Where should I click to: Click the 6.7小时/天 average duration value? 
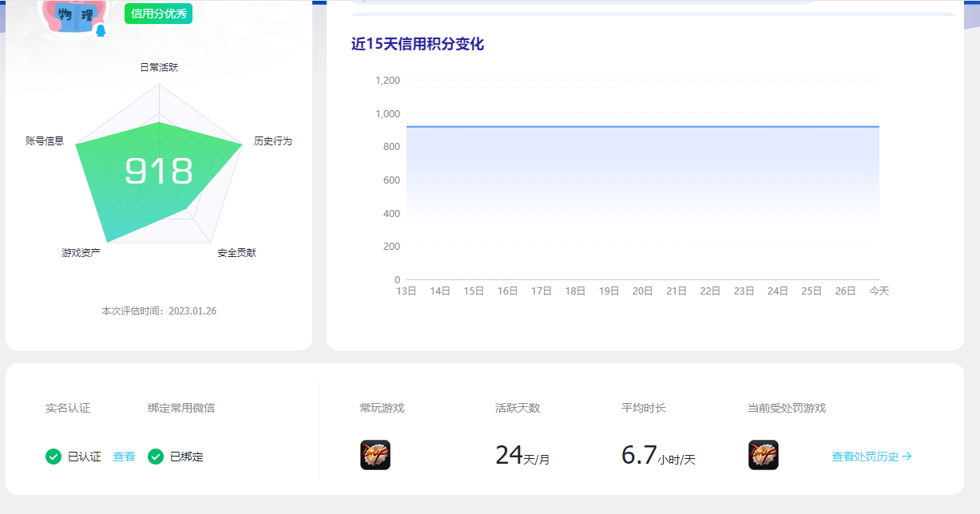pyautogui.click(x=658, y=456)
